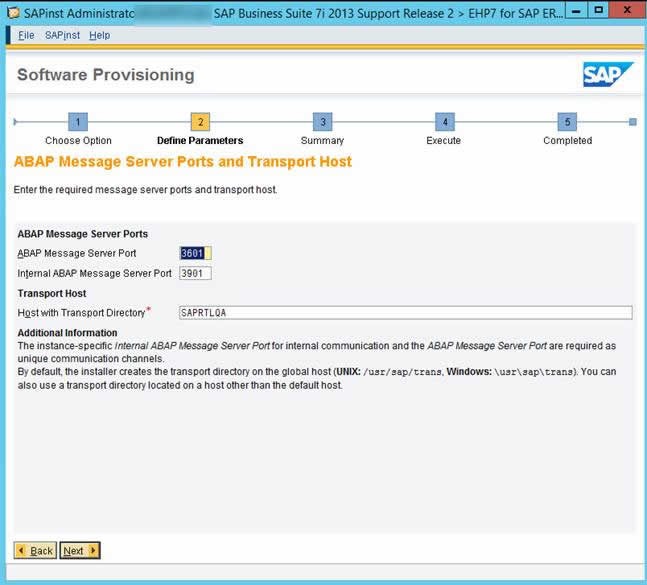Open the SAPinst menu
647x585 pixels.
coord(62,35)
